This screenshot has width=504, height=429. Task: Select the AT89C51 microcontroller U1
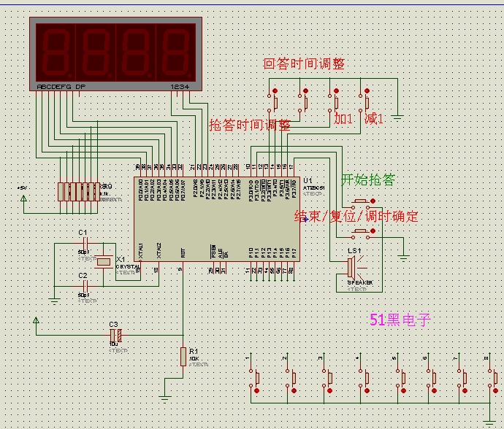217,219
